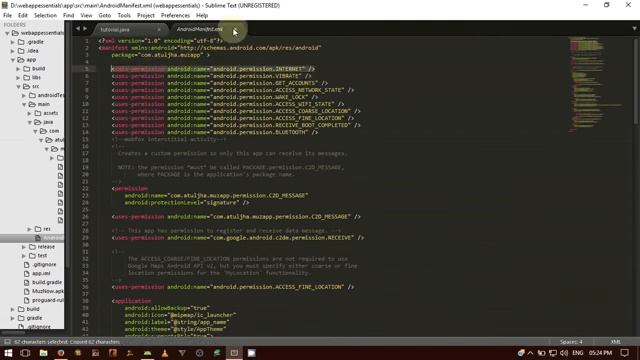Expand the assets folder
Screen dimensions: 640x360
(x=30, y=113)
